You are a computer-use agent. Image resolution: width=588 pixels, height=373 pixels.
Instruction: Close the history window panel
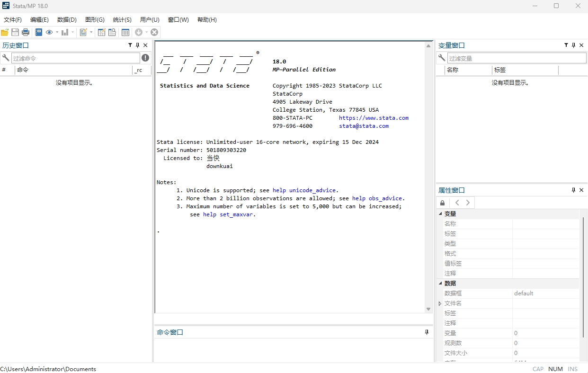[x=145, y=45]
